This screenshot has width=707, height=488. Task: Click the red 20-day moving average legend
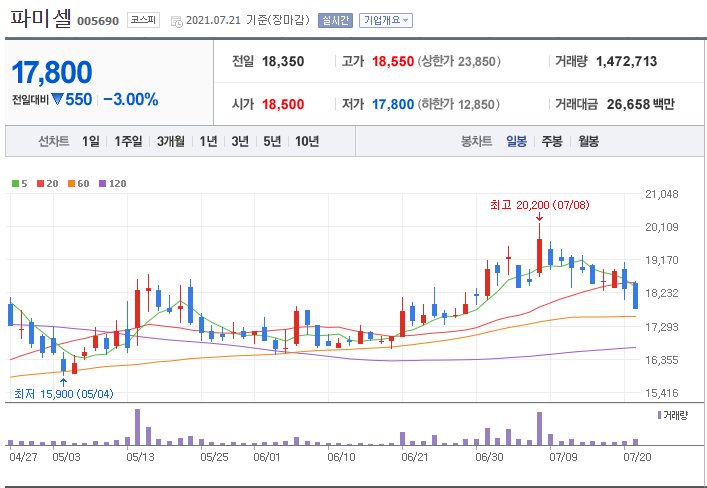pos(47,184)
